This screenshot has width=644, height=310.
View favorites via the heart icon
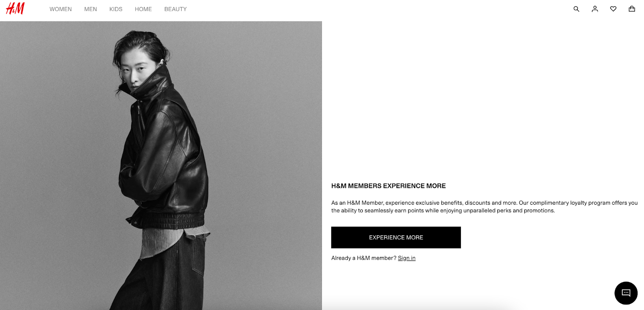pyautogui.click(x=613, y=9)
